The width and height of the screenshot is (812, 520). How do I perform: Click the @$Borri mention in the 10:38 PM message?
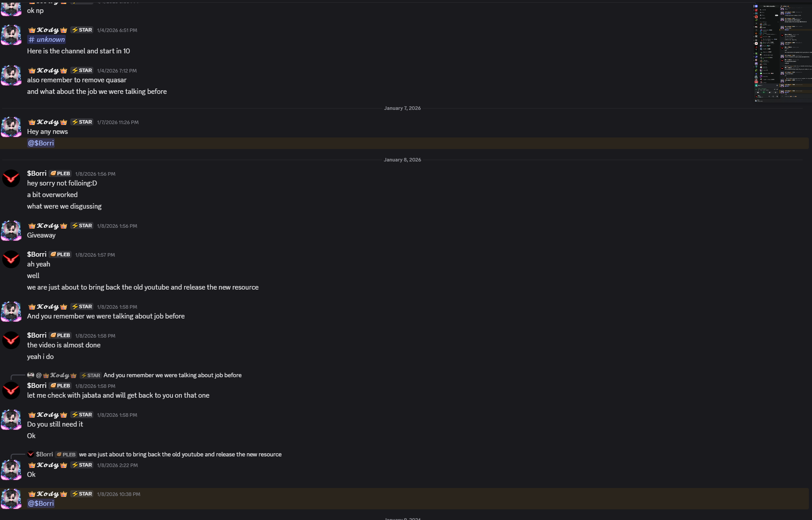click(41, 504)
